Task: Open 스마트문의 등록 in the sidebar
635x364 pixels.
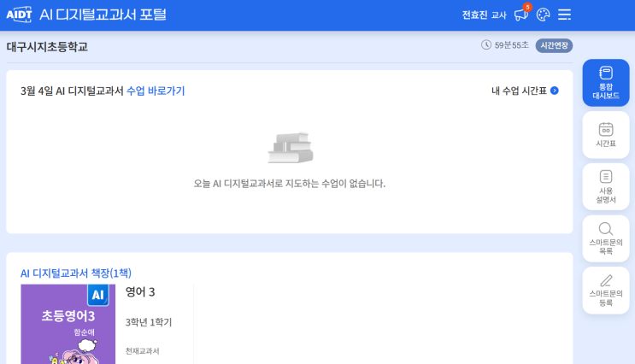Action: point(606,291)
